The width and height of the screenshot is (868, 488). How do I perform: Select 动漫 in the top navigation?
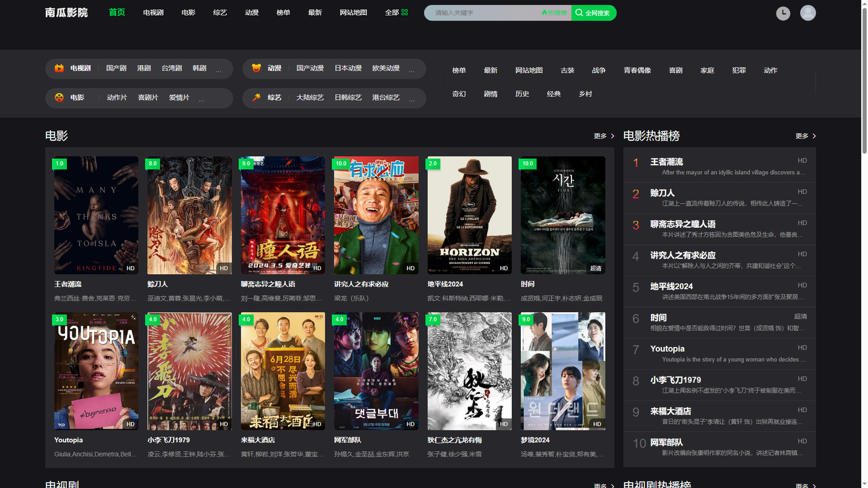pyautogui.click(x=251, y=13)
